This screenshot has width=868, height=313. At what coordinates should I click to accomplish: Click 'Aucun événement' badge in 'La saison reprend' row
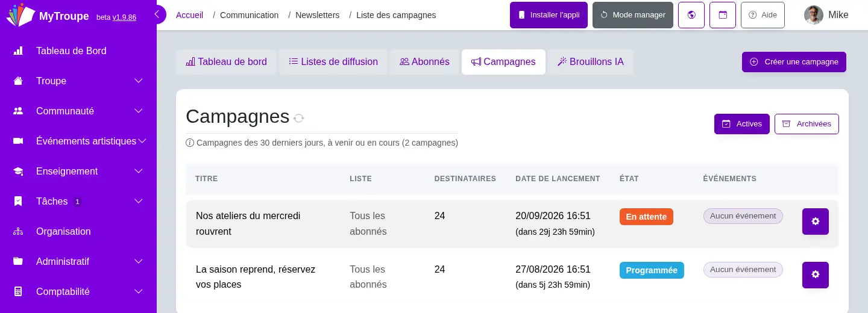pos(743,270)
